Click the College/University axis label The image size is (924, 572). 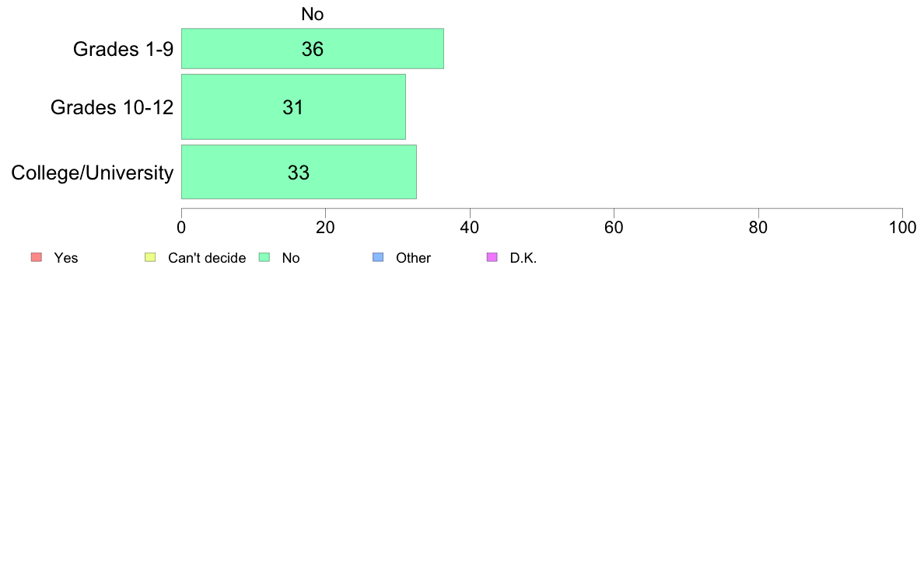(x=93, y=173)
